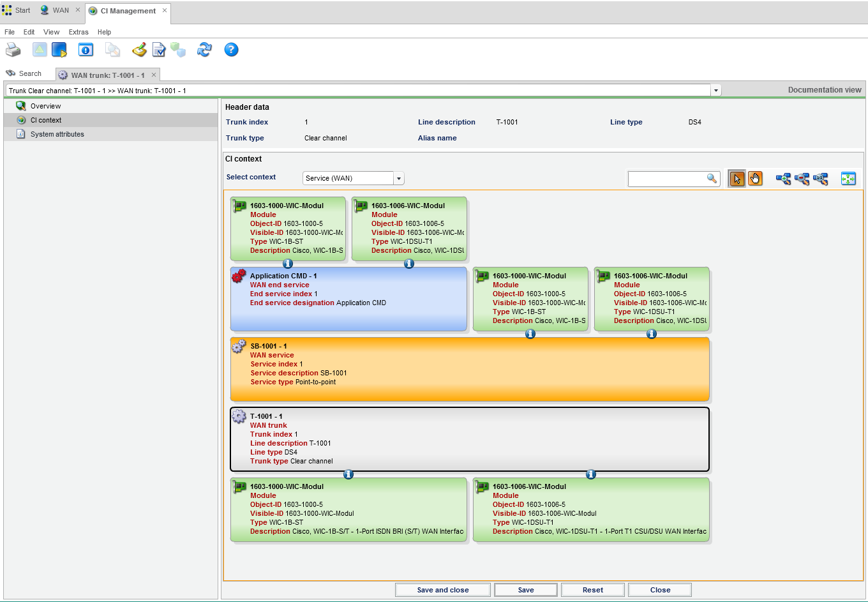Viewport: 868px width, 602px height.
Task: Click the info window icon in the toolbar
Action: click(x=86, y=50)
